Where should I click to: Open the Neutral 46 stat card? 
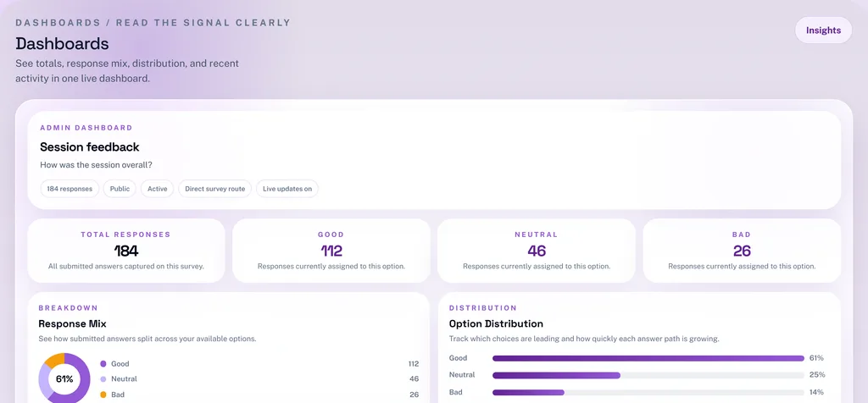[x=537, y=251]
